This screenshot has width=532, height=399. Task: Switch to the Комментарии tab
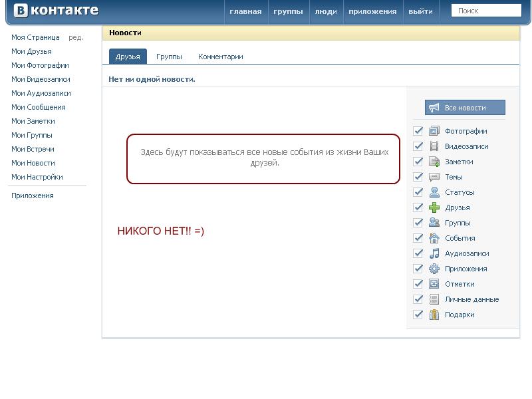(x=221, y=57)
